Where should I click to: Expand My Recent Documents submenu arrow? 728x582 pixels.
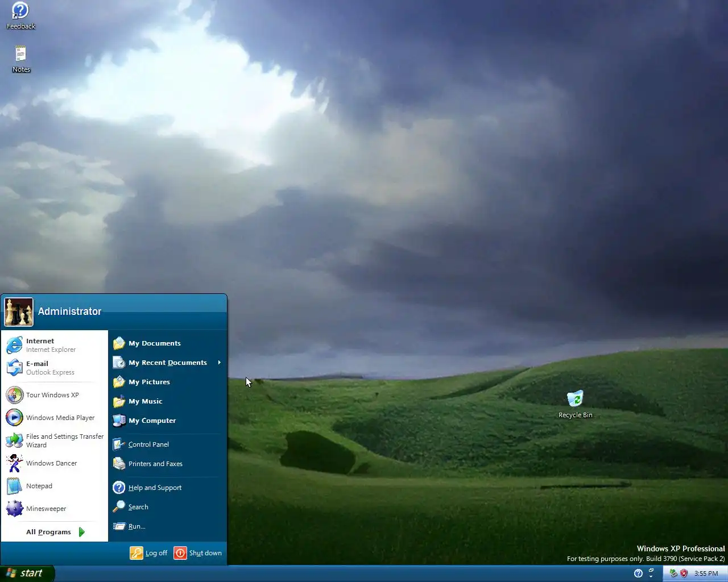tap(219, 363)
